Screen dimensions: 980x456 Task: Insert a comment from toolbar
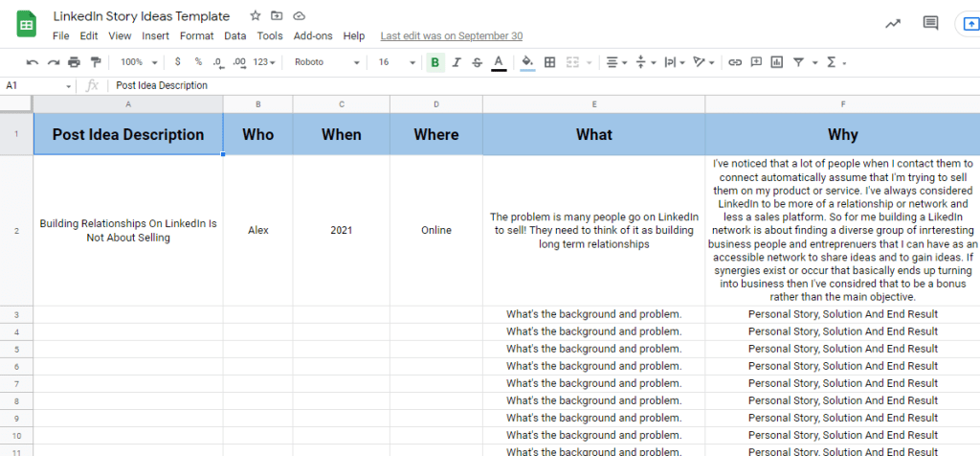756,62
